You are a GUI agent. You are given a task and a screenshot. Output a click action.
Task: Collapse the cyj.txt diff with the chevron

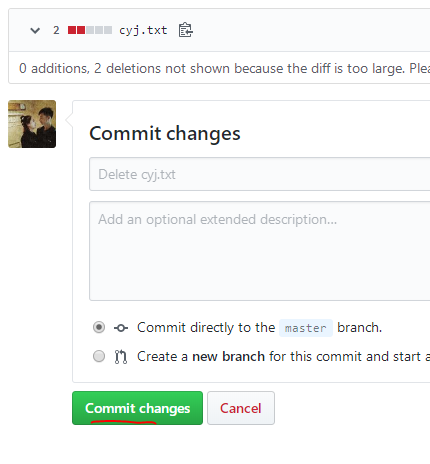pos(35,31)
